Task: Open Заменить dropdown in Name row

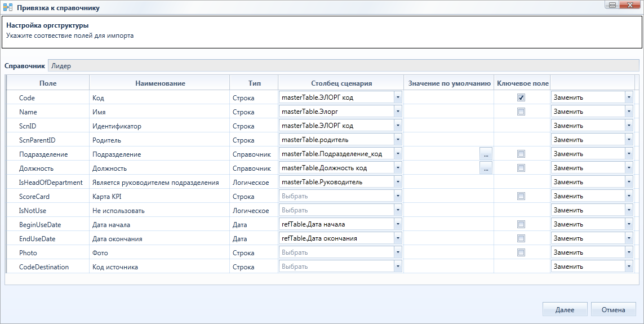Action: [629, 112]
